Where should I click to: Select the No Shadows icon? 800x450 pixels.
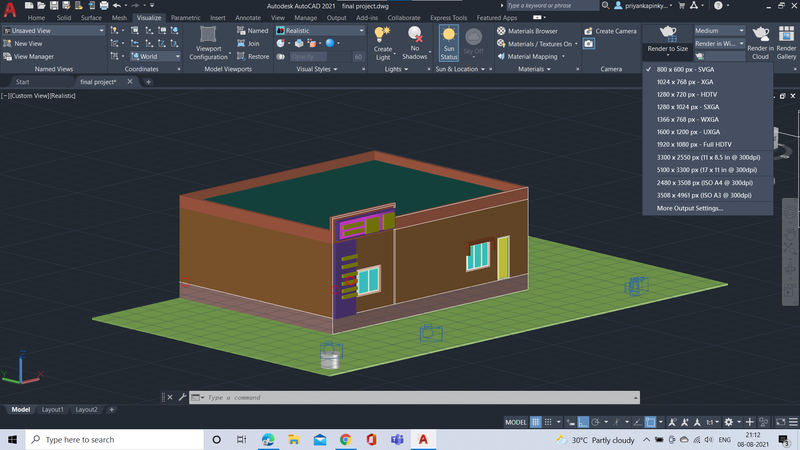point(415,35)
